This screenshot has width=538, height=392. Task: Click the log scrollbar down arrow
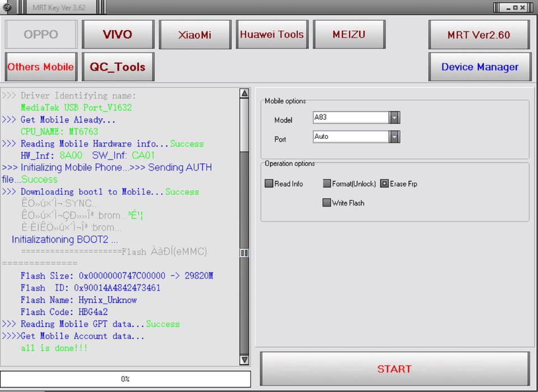pos(244,360)
